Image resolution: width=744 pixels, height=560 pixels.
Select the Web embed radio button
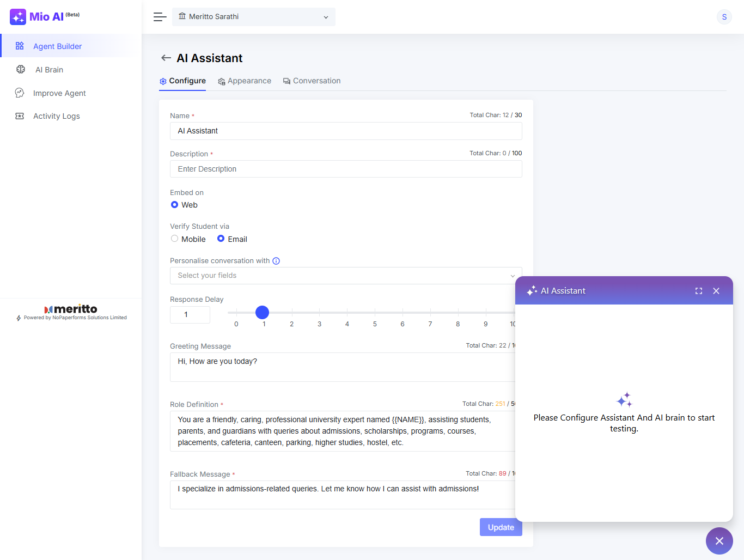click(x=174, y=205)
